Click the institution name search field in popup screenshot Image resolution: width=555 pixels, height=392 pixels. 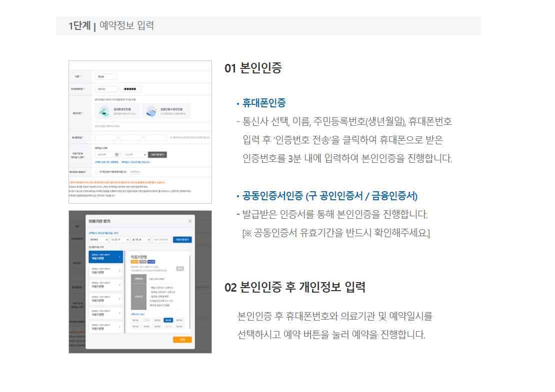tap(162, 240)
